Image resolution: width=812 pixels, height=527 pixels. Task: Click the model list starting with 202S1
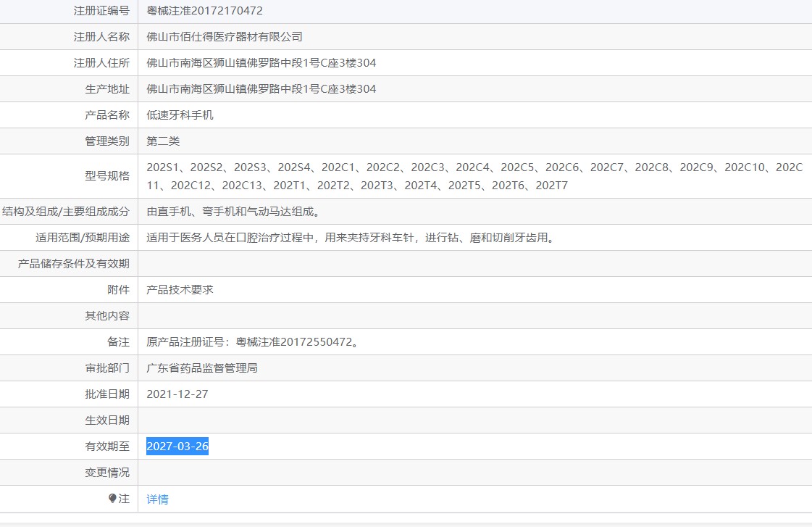coord(474,176)
